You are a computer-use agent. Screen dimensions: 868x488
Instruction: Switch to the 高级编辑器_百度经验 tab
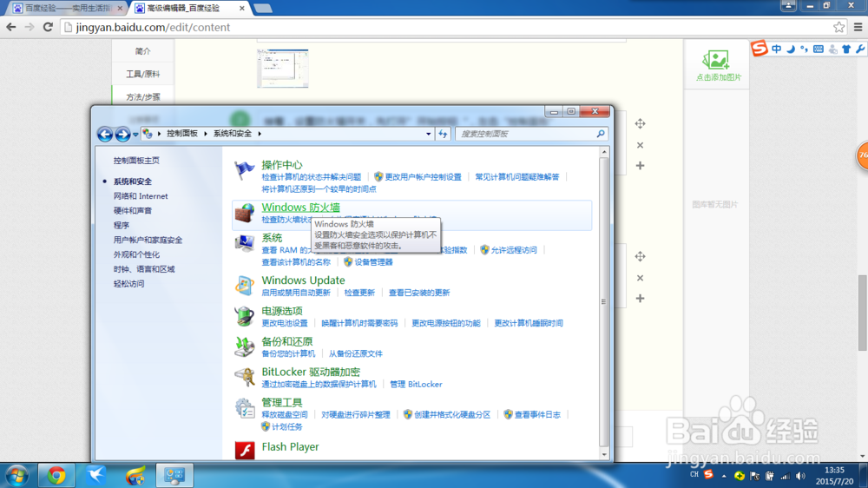coord(187,9)
